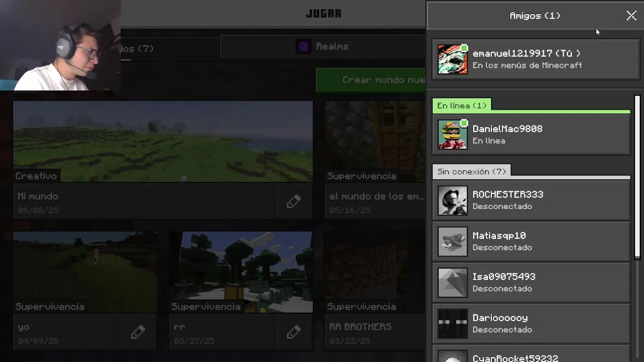Open 'RR BROTHERS' world thumbnail
The width and height of the screenshot is (644, 362).
point(375,272)
